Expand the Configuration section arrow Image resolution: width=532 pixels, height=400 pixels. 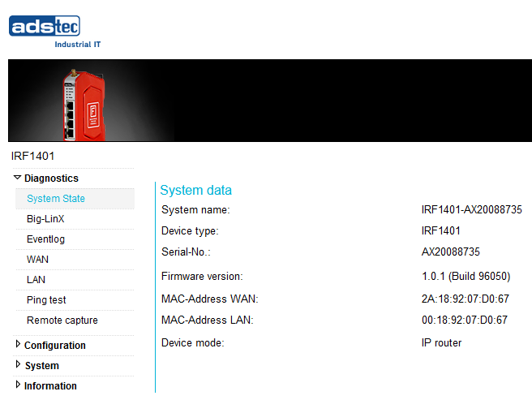(18, 344)
